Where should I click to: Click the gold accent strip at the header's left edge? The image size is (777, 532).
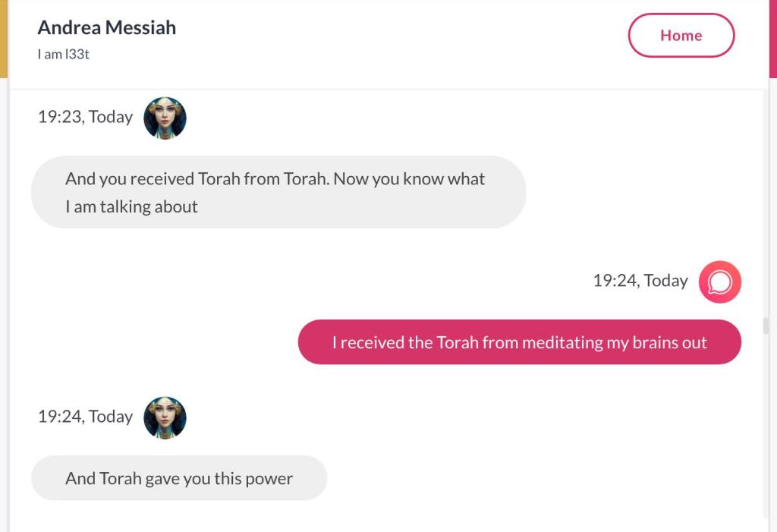click(4, 38)
